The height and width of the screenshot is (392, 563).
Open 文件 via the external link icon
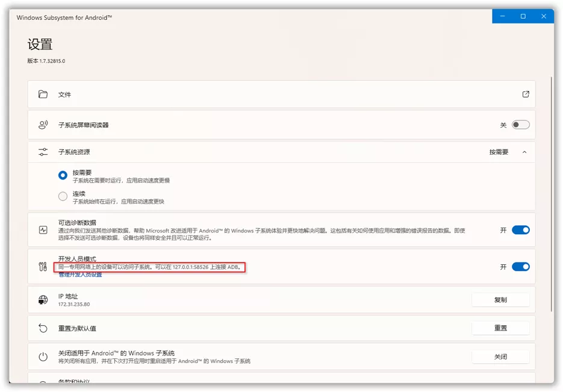525,94
